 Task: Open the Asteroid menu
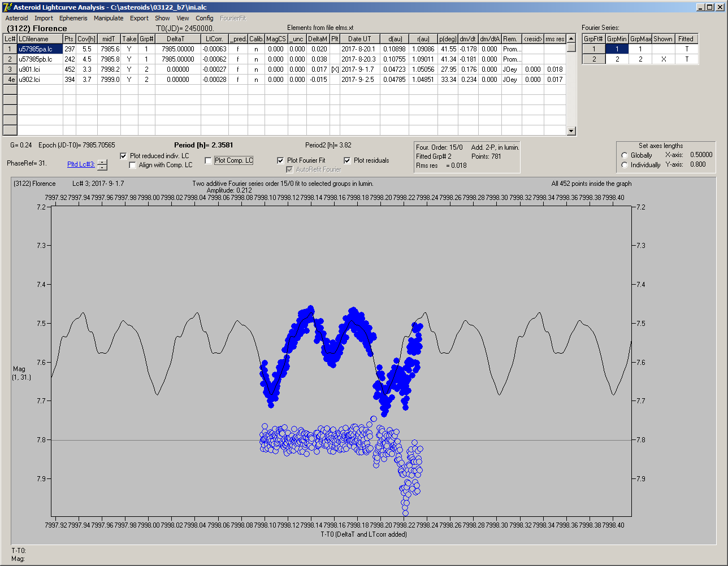click(x=16, y=18)
